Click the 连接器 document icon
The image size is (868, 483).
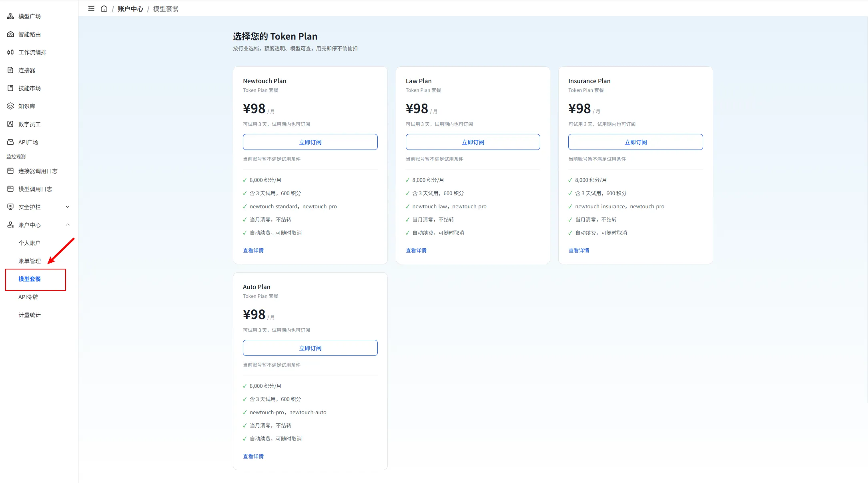pyautogui.click(x=10, y=70)
